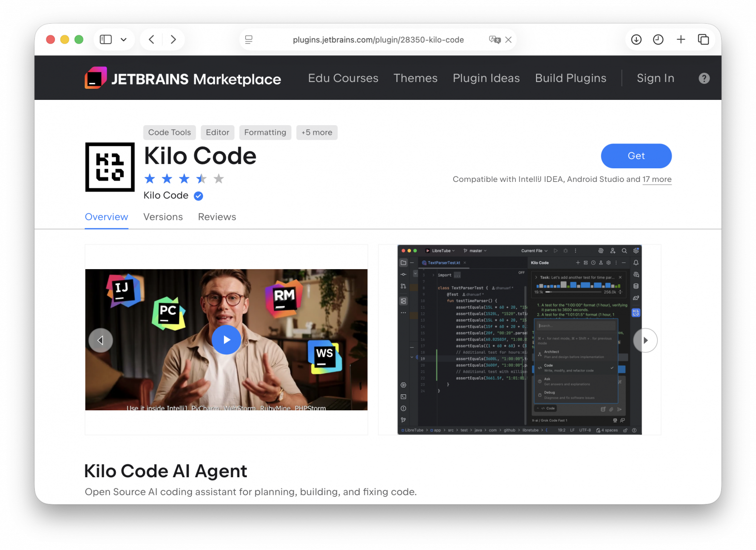Open the chevron dropdown beside the sidebar button
The image size is (756, 550).
click(x=124, y=39)
